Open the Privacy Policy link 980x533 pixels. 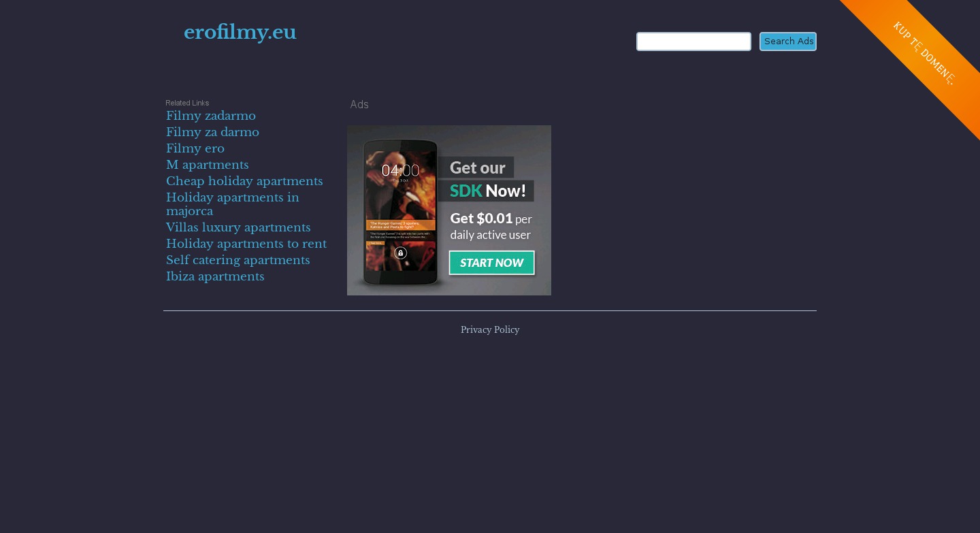[x=490, y=330]
